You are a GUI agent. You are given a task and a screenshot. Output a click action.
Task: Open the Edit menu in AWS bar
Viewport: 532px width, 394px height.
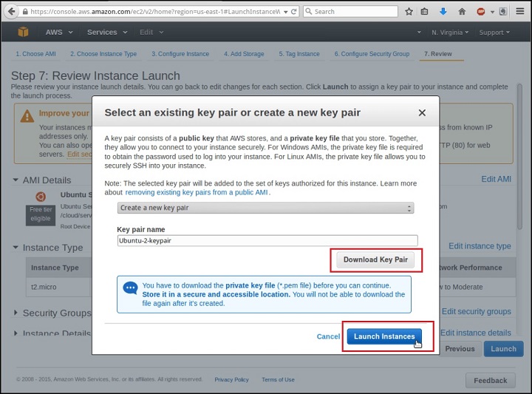tap(151, 33)
